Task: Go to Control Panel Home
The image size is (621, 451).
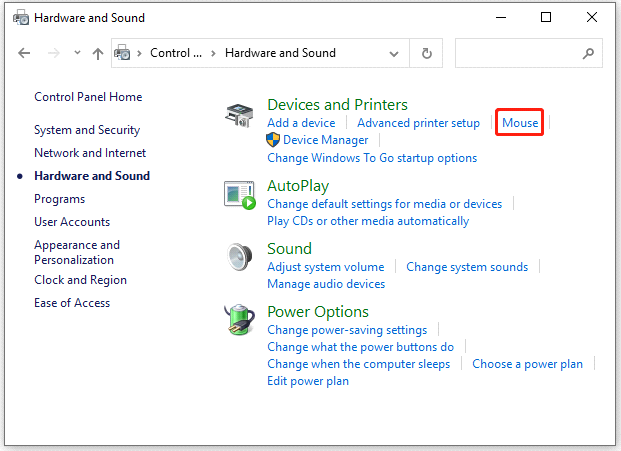Action: pos(88,97)
